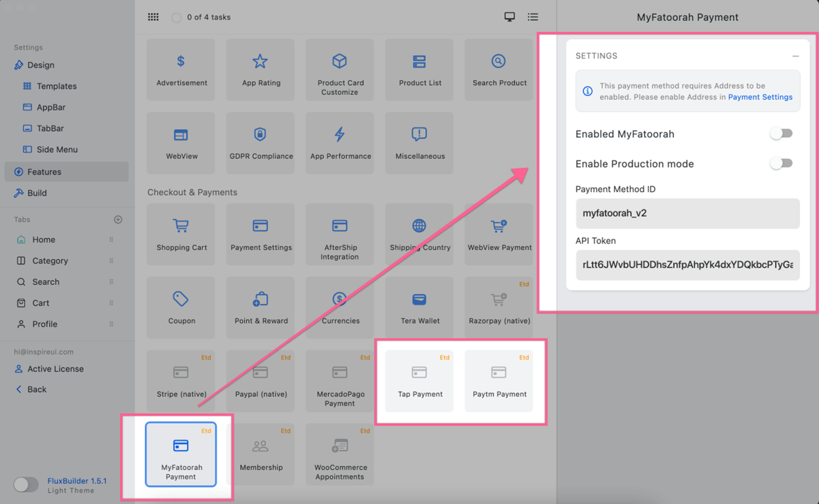Open Shopping Cart settings
This screenshot has height=504, width=819.
181,234
